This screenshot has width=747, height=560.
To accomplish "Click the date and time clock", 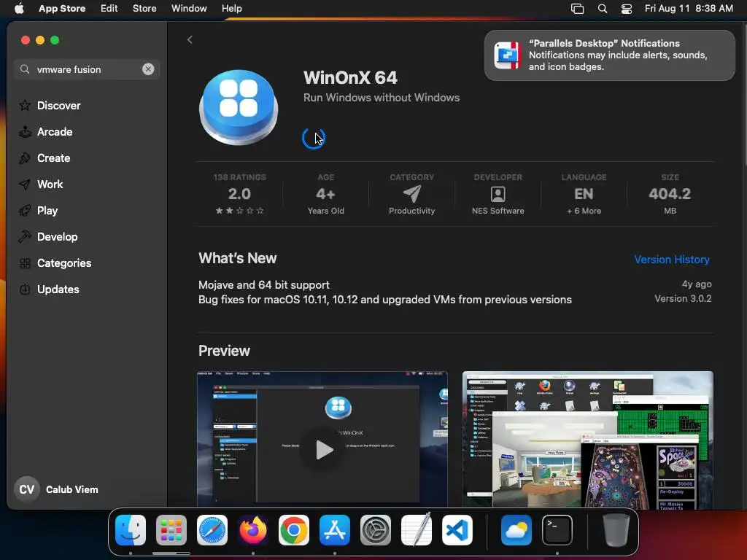I will point(689,8).
